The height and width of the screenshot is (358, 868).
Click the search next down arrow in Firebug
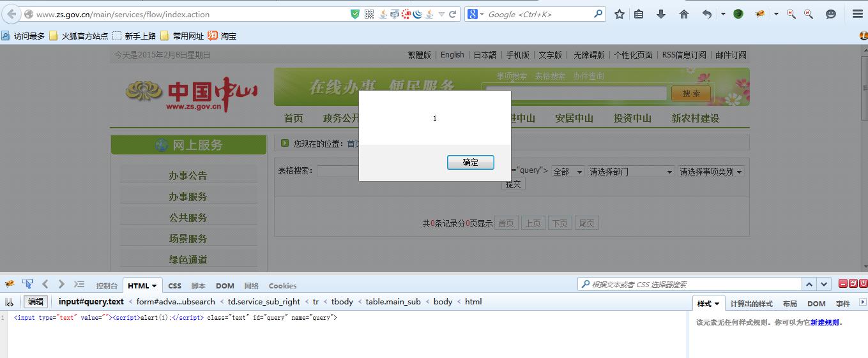pos(825,284)
